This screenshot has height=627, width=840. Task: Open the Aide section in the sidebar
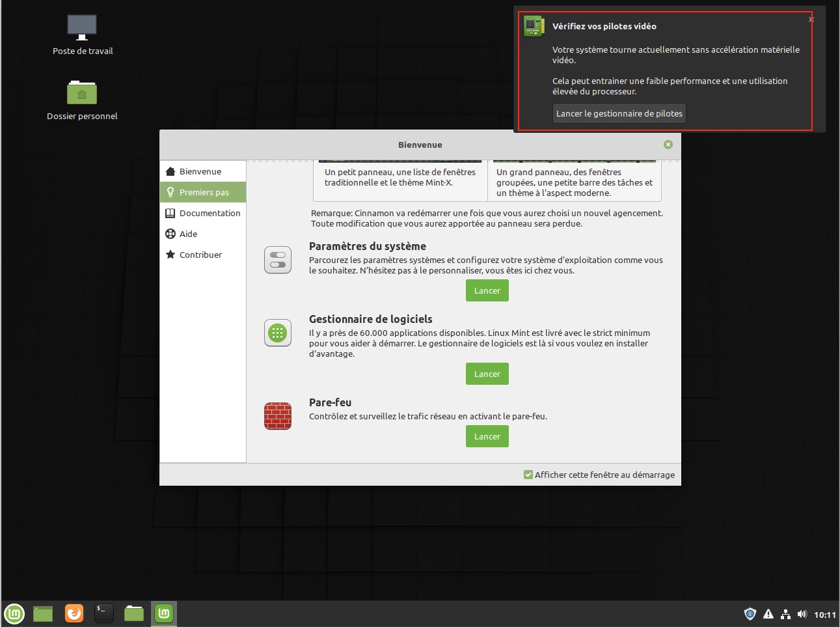188,234
